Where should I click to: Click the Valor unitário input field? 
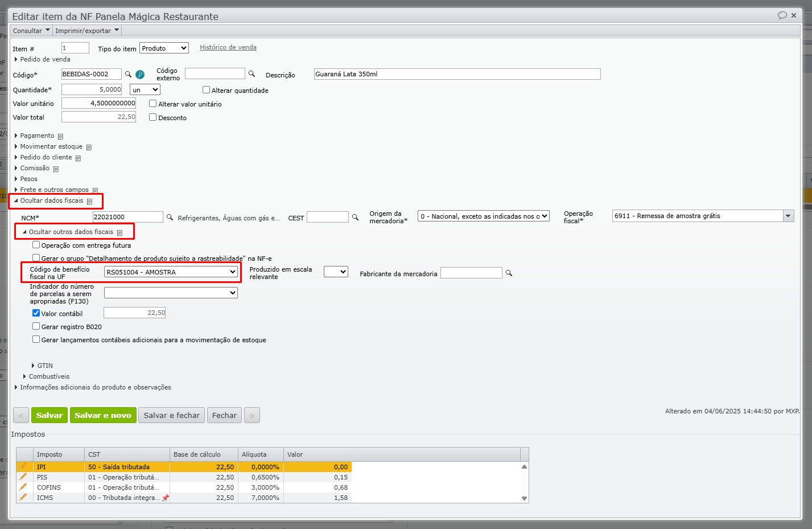pyautogui.click(x=98, y=103)
